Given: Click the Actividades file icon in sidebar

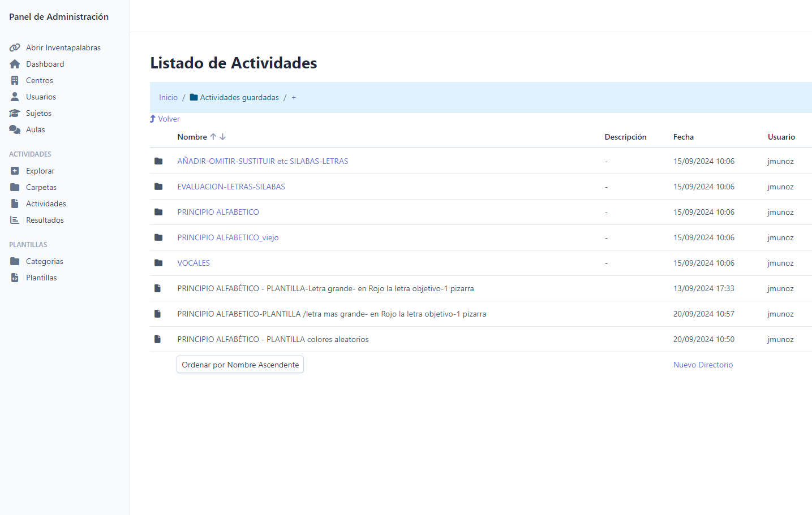Looking at the screenshot, I should pyautogui.click(x=15, y=204).
